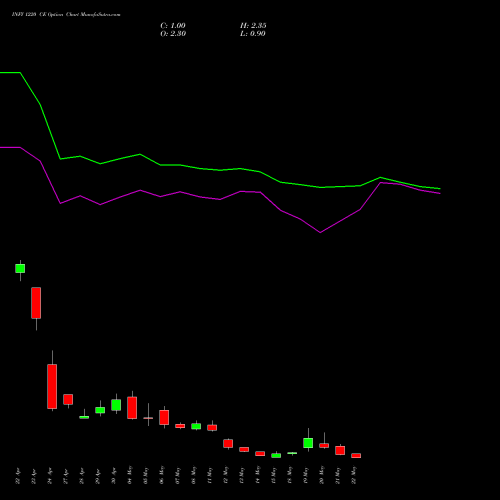Select the 04 May date label
Viewport: 500px width, 500px height.
[x=130, y=475]
